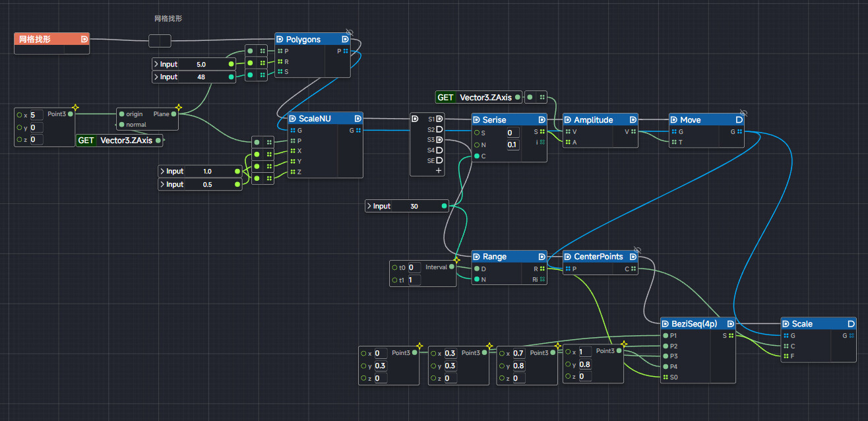868x421 pixels.
Task: Click the Serise N input field showing 0.1
Action: 512,145
